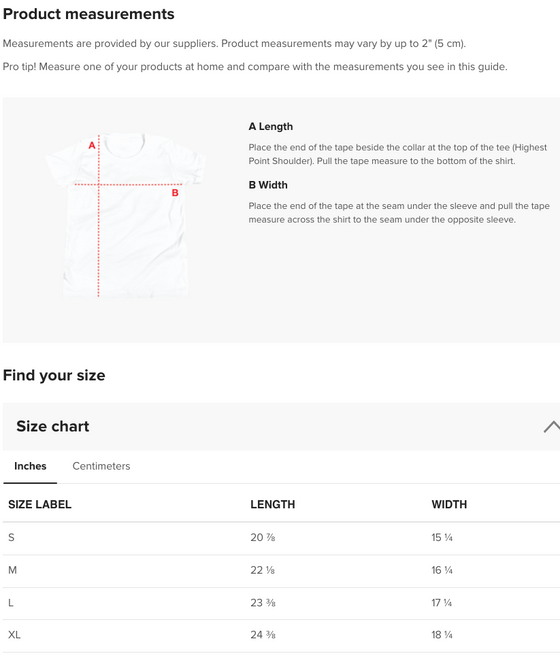Select the XL size row
The image size is (560, 656).
pos(281,636)
